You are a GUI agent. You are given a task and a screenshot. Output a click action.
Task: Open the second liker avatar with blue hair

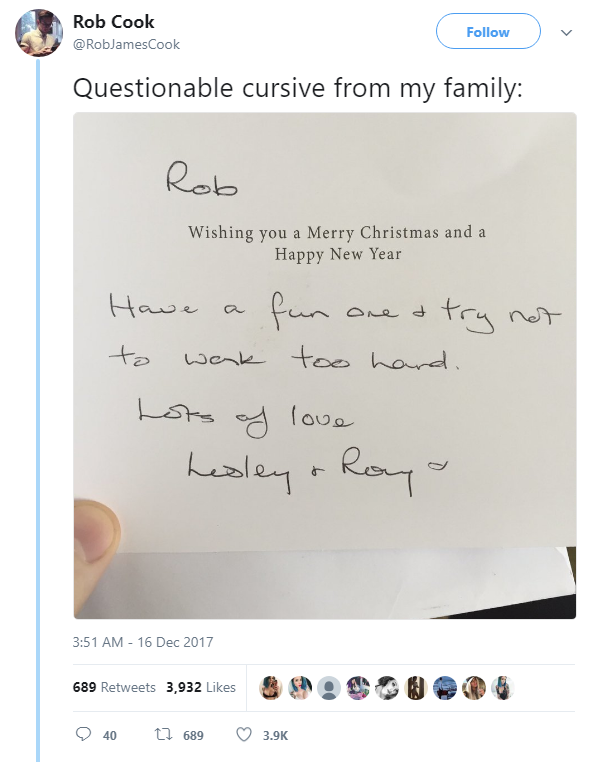point(299,688)
